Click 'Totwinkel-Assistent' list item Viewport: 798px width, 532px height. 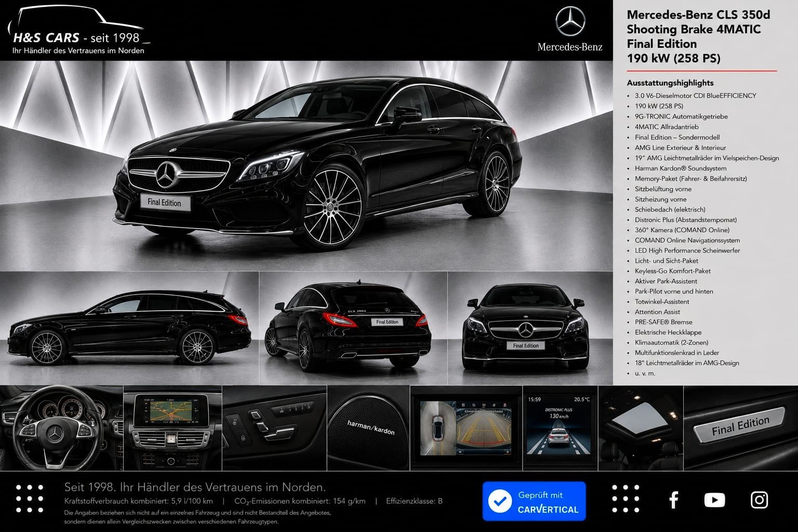[x=662, y=301]
